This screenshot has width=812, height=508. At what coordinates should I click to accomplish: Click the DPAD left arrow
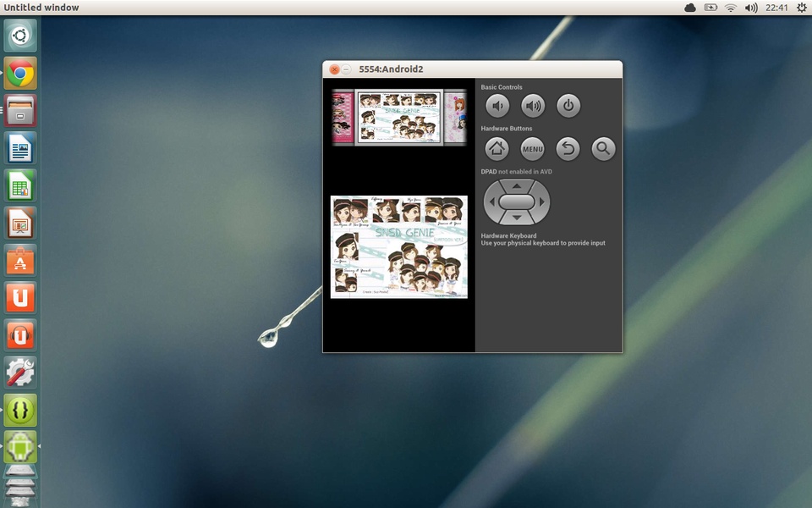click(491, 202)
